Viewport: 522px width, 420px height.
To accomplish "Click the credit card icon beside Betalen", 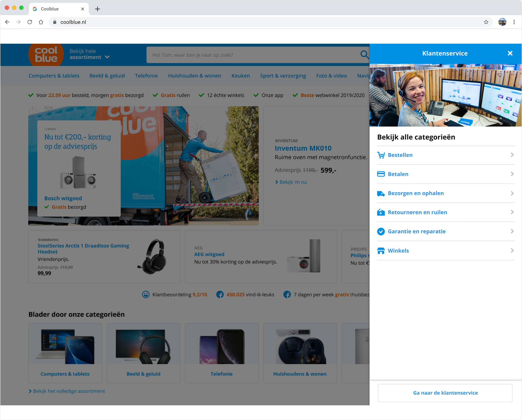I will pos(381,174).
